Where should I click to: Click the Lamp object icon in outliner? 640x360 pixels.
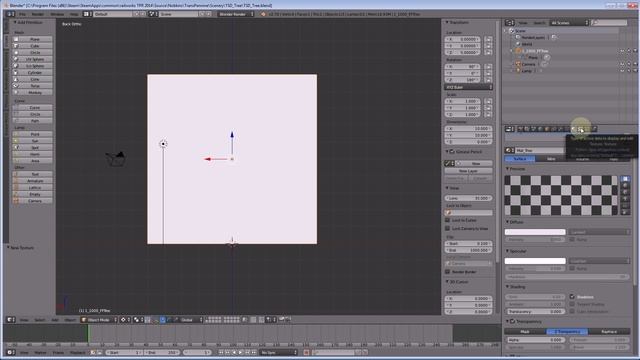pos(518,71)
